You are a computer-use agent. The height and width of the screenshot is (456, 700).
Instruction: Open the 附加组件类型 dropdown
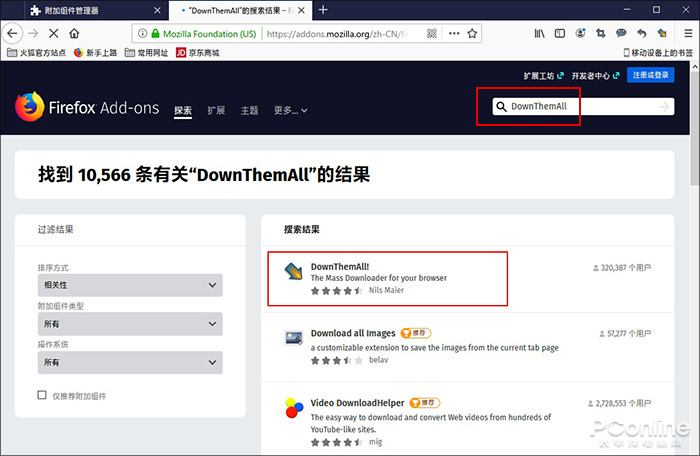130,324
